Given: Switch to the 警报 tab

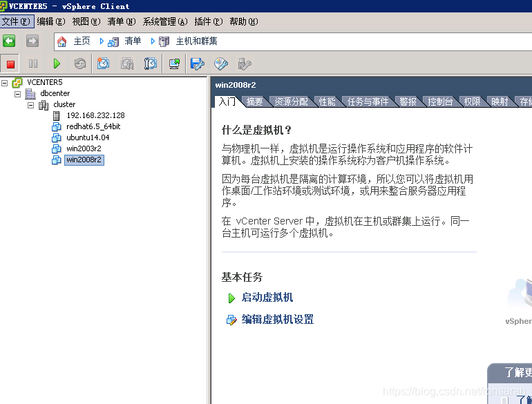Looking at the screenshot, I should [408, 102].
